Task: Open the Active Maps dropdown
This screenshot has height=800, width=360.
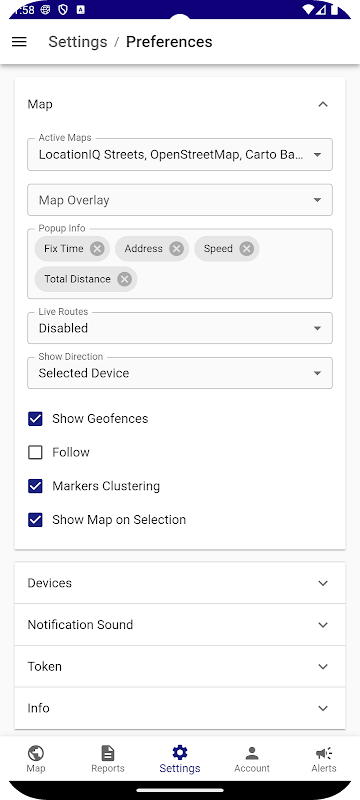Action: coord(180,154)
